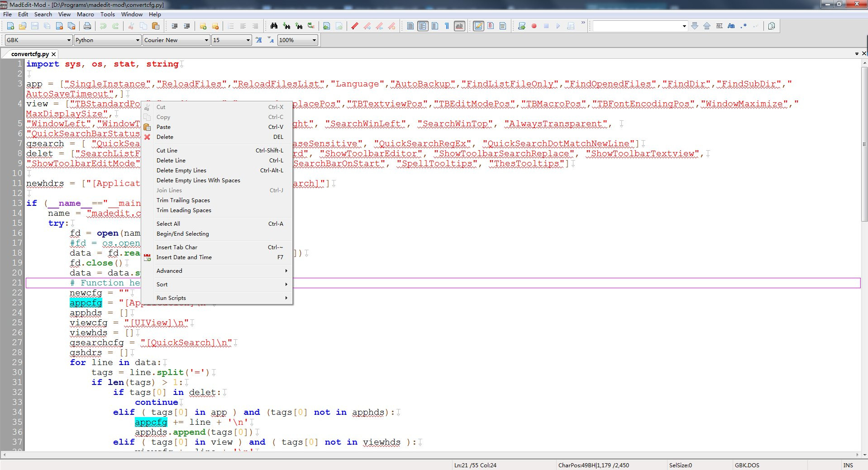Toggle quick search Case Sensitive 'Aa' icon

(x=731, y=26)
